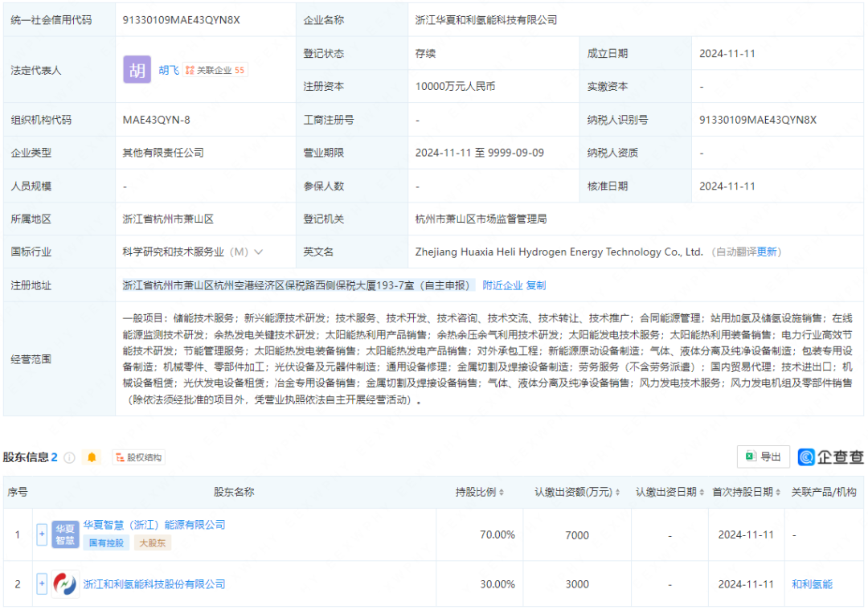Select credit code 91330109MAE43QYN8X text

click(x=181, y=20)
